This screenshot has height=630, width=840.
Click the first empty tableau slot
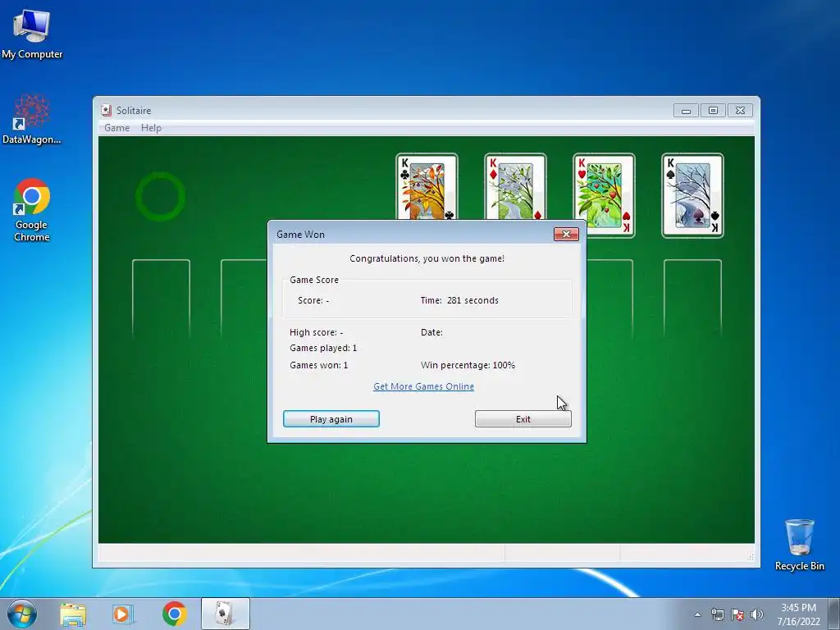tap(161, 298)
